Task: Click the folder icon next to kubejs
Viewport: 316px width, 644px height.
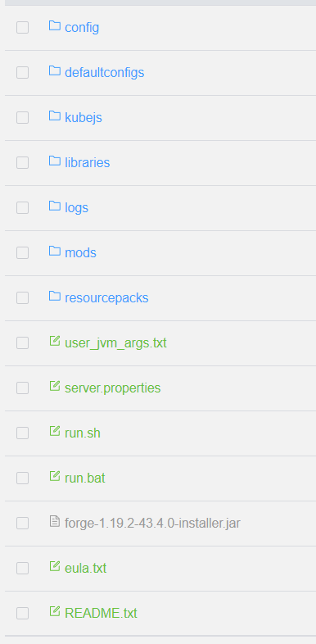Action: tap(55, 116)
